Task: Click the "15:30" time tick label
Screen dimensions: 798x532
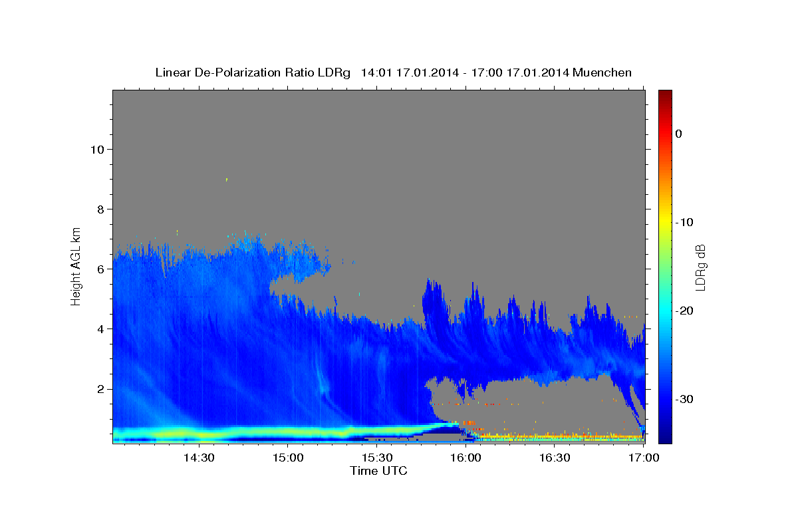Action: click(376, 458)
